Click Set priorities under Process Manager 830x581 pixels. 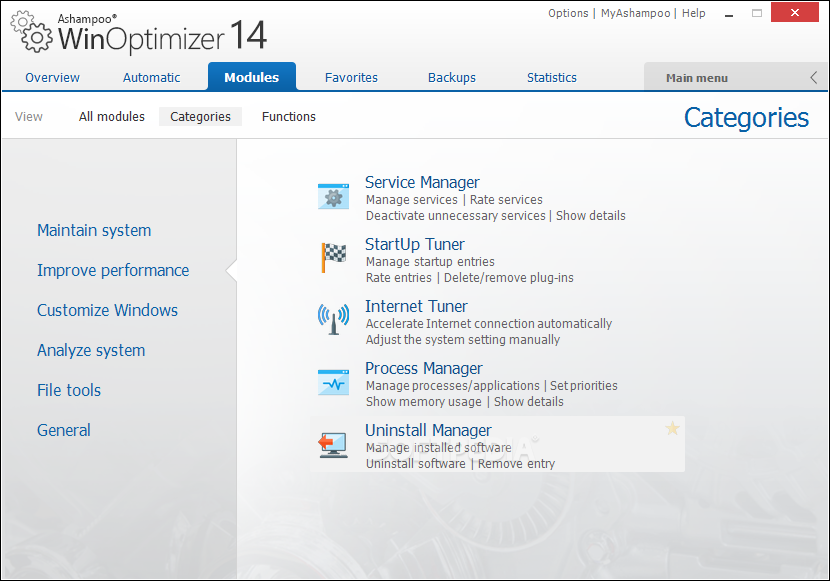tap(584, 385)
